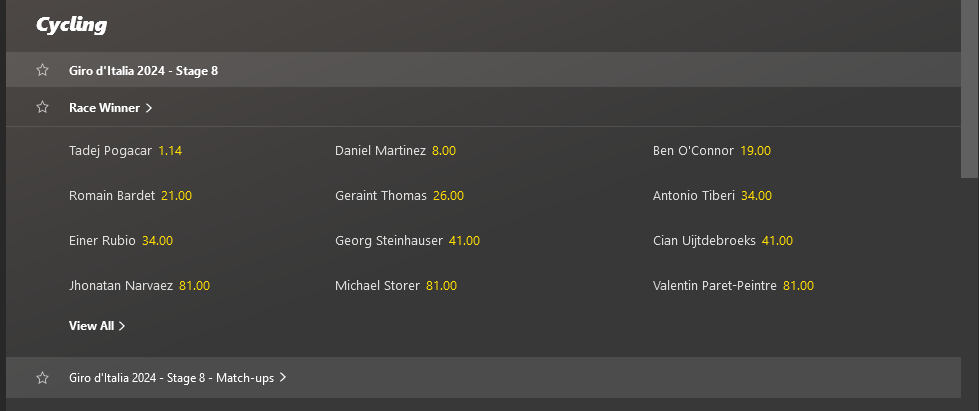Pick Valentin Paret-Peintre at 81.00
979x411 pixels.
(x=798, y=286)
